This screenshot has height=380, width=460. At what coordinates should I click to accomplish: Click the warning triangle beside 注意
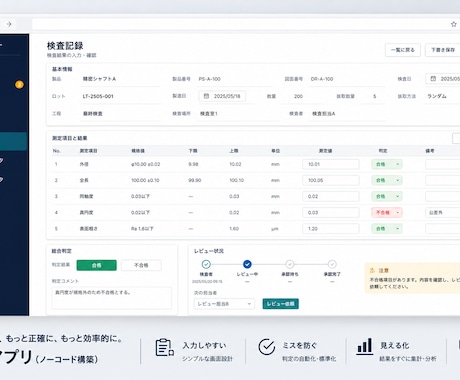pos(372,270)
